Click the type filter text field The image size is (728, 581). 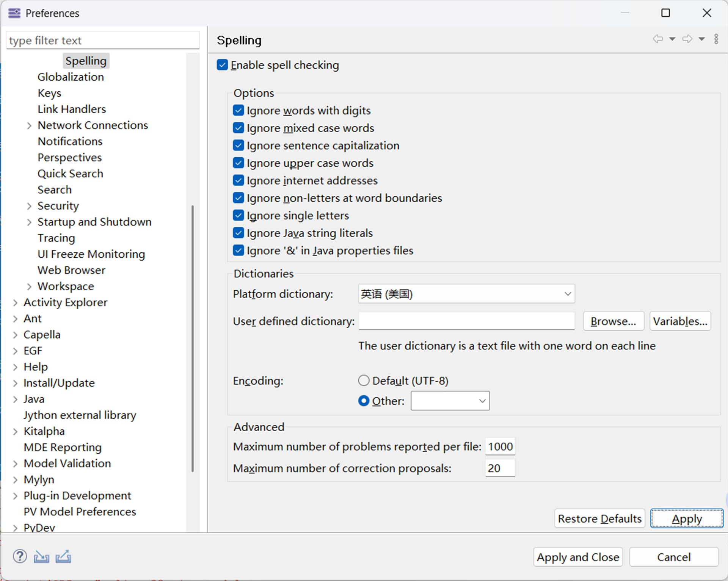coord(102,41)
